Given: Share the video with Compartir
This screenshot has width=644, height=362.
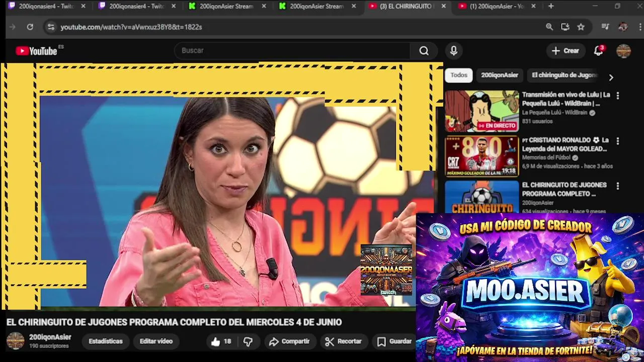Looking at the screenshot, I should (289, 341).
